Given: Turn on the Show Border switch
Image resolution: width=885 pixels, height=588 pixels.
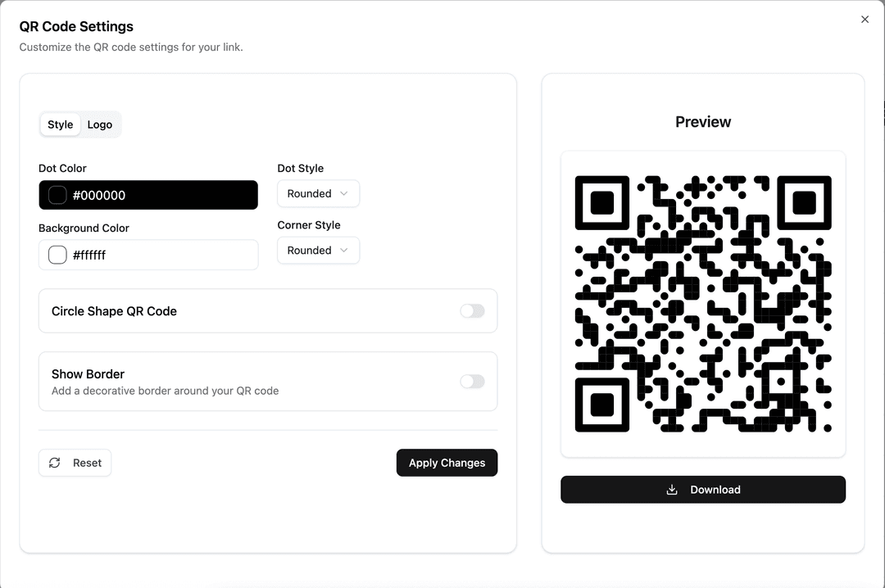Looking at the screenshot, I should 472,382.
